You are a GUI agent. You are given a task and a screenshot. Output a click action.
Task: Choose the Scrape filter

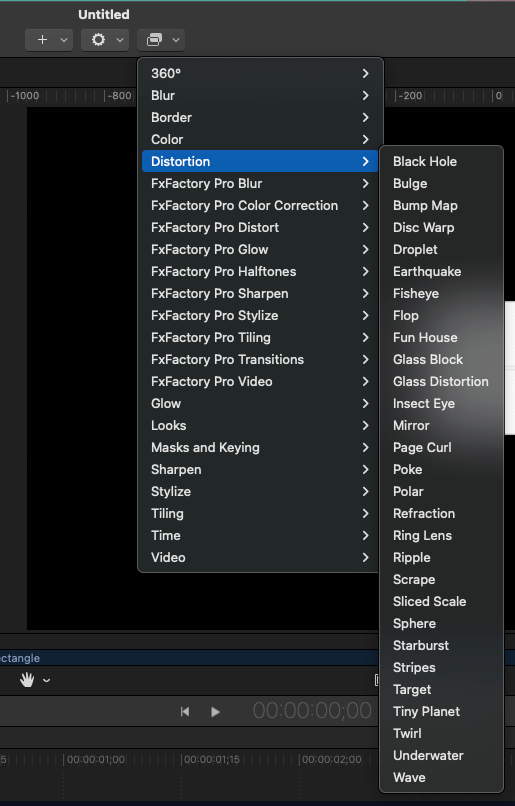click(441, 580)
